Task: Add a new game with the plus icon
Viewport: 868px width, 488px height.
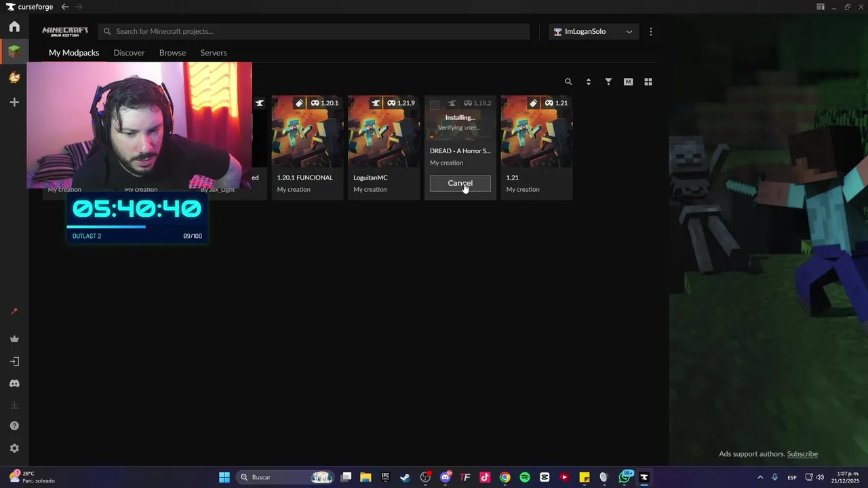Action: tap(14, 102)
